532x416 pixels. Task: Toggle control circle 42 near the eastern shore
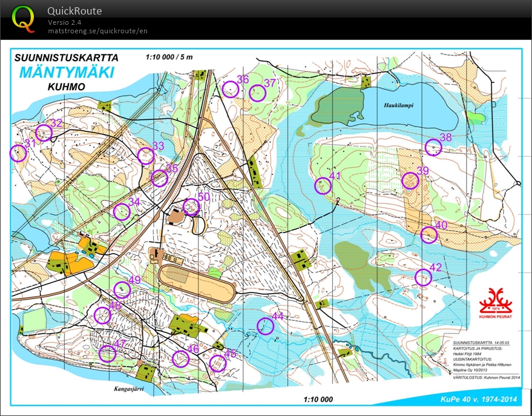423,276
